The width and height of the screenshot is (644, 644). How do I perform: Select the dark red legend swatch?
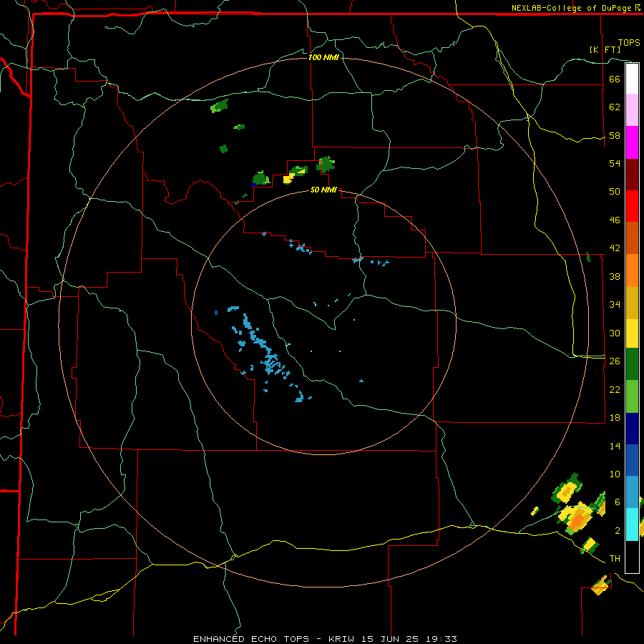[632, 174]
